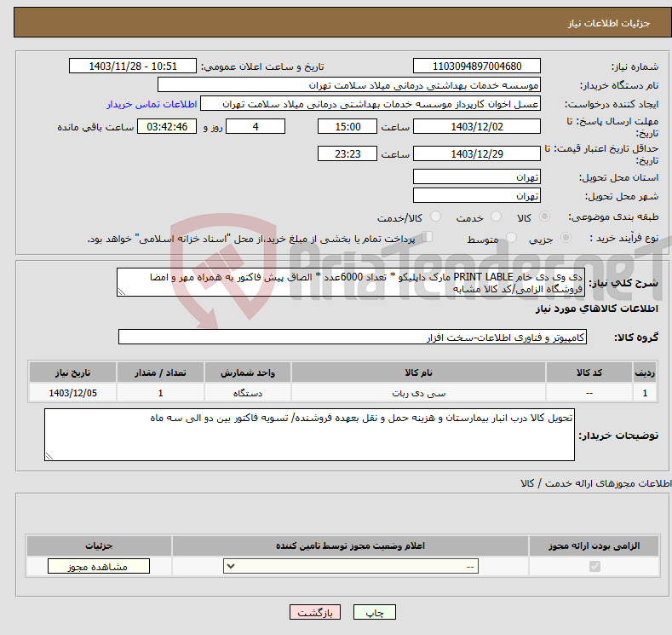Select the سی دی رایت item row cell
The image size is (672, 635).
(418, 393)
